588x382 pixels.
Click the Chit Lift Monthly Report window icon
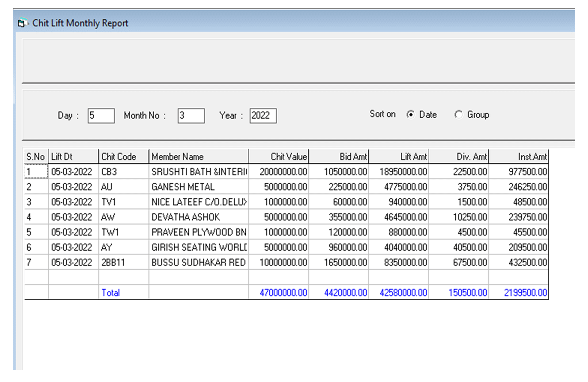point(22,23)
